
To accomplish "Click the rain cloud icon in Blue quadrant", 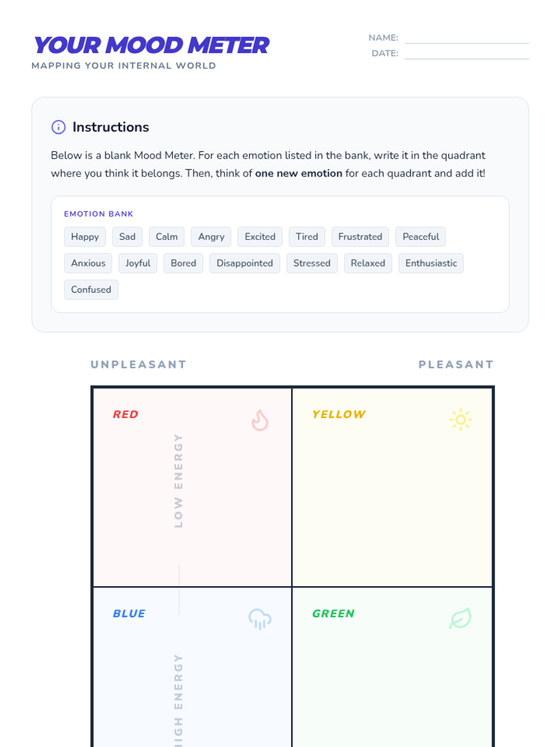I will coord(260,619).
